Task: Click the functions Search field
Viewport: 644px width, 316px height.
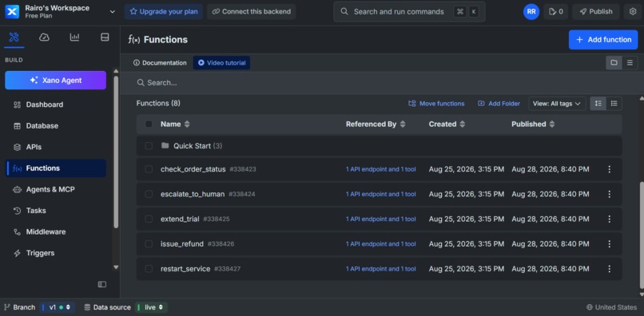Action: pos(382,83)
